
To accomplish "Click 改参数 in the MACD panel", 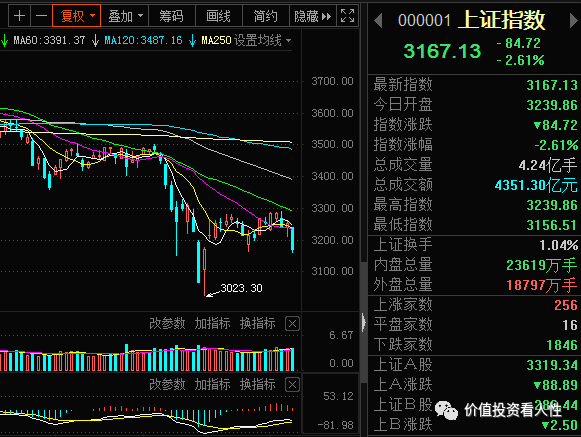I will (x=167, y=384).
